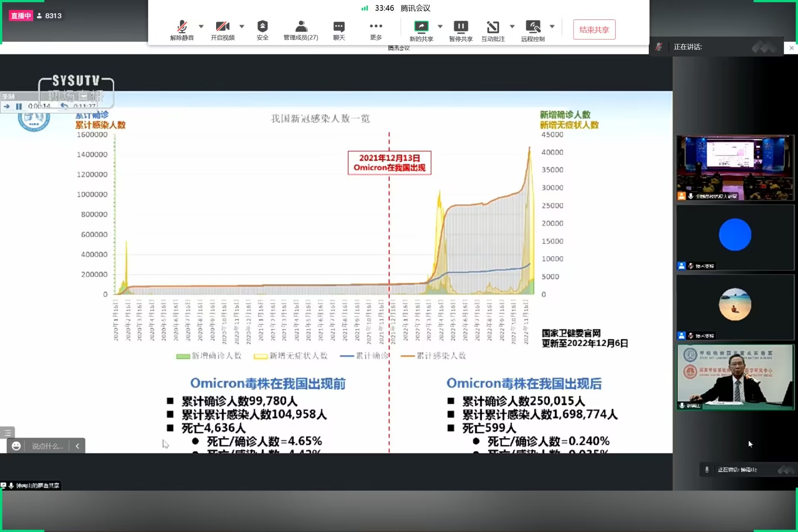Open 管理成员(27) participants panel
Viewport: 798px width, 532px height.
[301, 27]
